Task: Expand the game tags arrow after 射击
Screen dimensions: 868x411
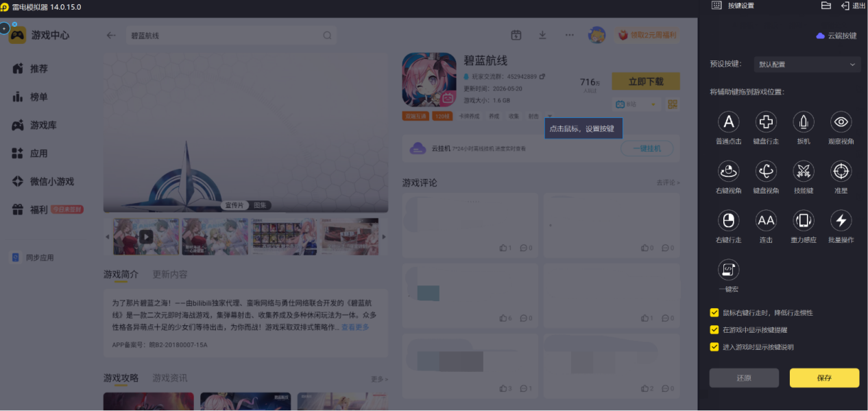Action: pyautogui.click(x=549, y=116)
